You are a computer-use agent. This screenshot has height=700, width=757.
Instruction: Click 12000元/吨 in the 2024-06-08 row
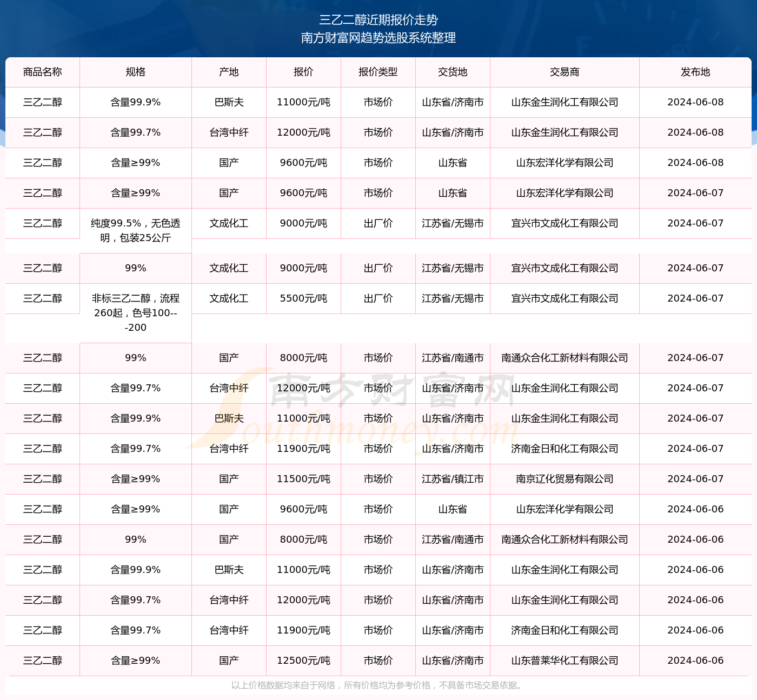point(304,132)
